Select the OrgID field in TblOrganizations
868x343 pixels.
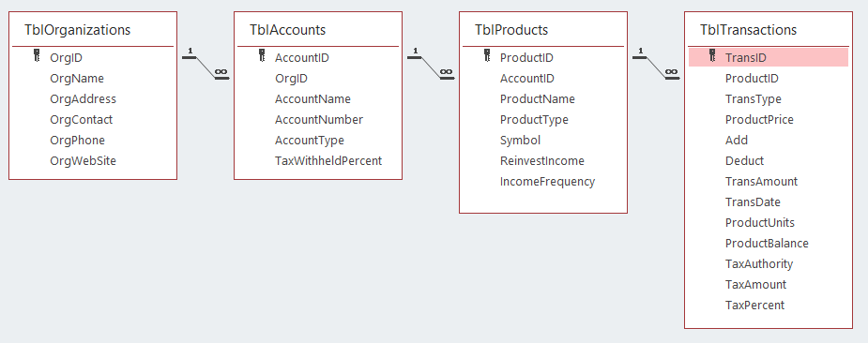(66, 57)
